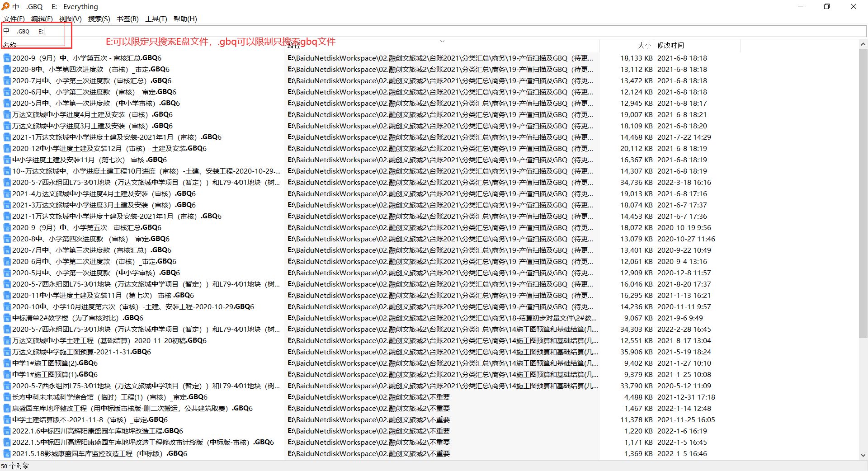This screenshot has height=471, width=868.
Task: Open the 视图(V) menu
Action: (x=70, y=19)
